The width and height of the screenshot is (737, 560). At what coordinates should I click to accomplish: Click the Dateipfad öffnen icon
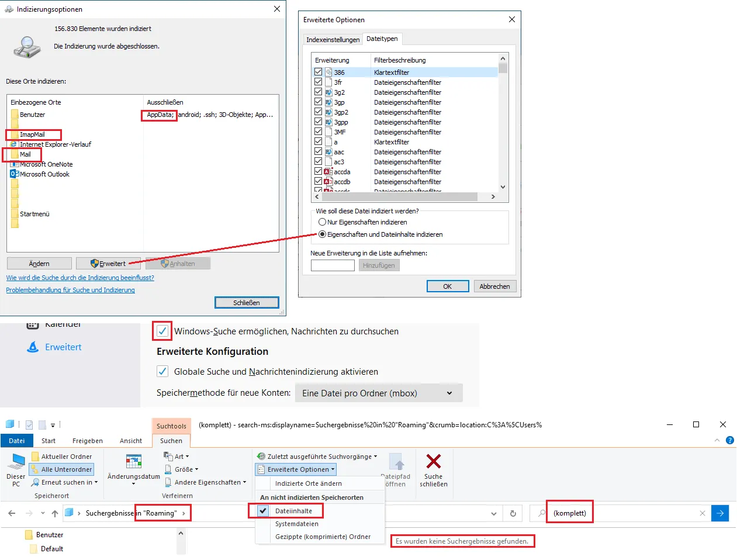pyautogui.click(x=396, y=462)
